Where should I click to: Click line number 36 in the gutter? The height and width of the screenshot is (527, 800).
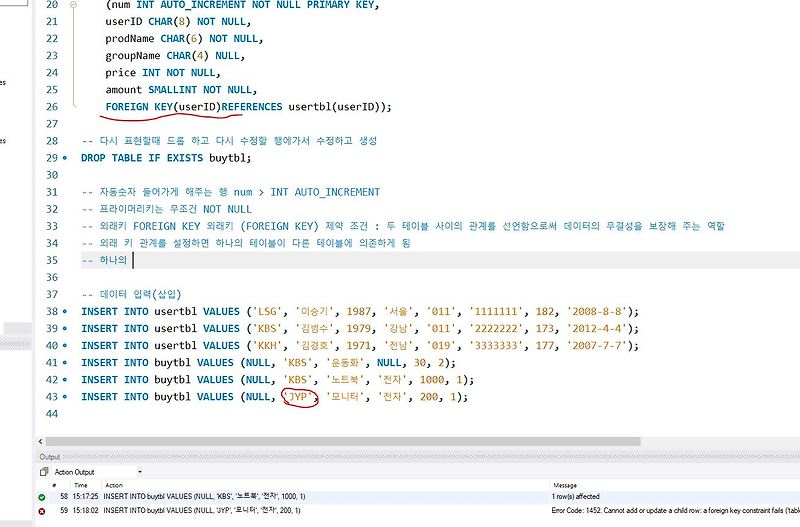point(52,278)
